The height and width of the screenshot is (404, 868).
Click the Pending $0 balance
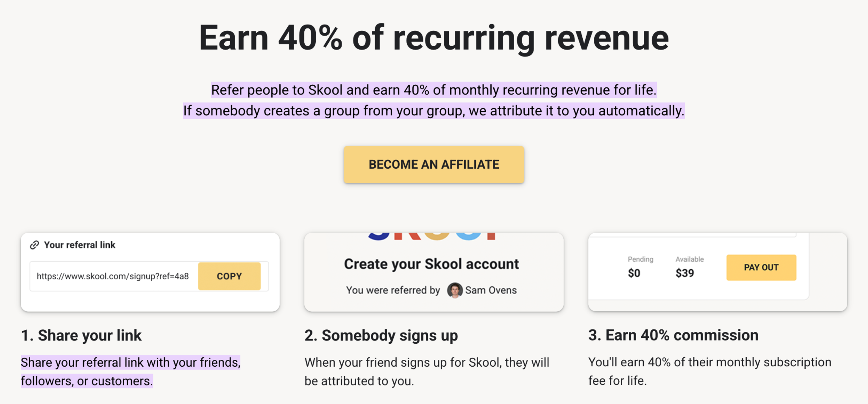point(640,267)
